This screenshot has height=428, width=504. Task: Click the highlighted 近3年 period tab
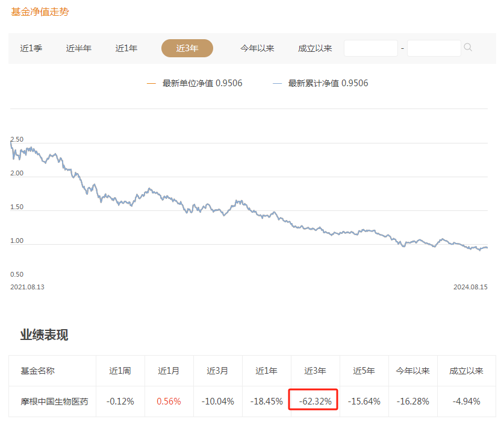[187, 48]
